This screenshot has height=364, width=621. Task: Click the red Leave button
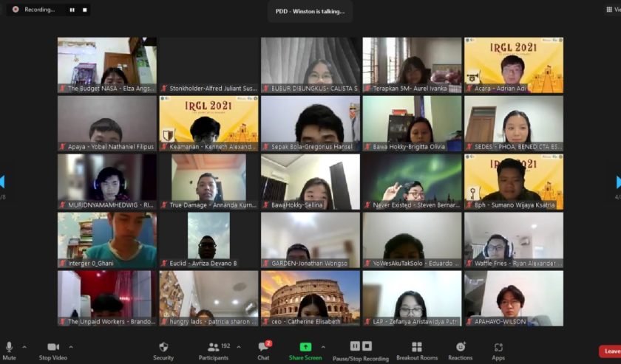click(x=611, y=351)
